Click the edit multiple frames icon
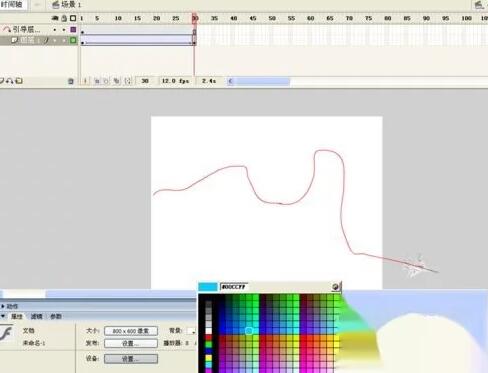Image resolution: width=488 pixels, height=373 pixels. (116, 81)
